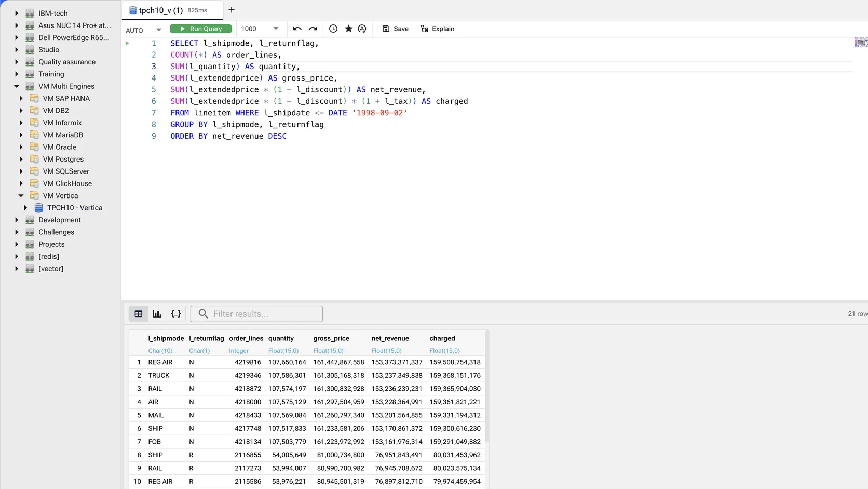Screen dimensions: 868x489
Task: Click the Projects group icon
Action: point(30,244)
